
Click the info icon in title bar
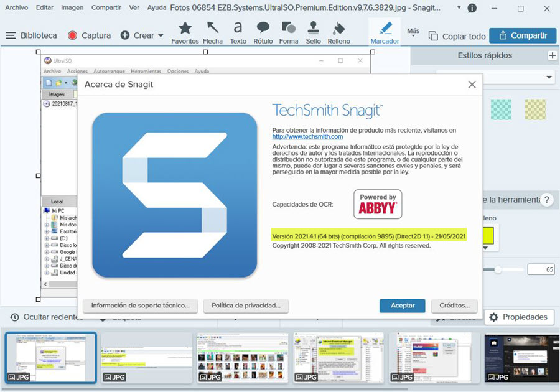point(472,8)
